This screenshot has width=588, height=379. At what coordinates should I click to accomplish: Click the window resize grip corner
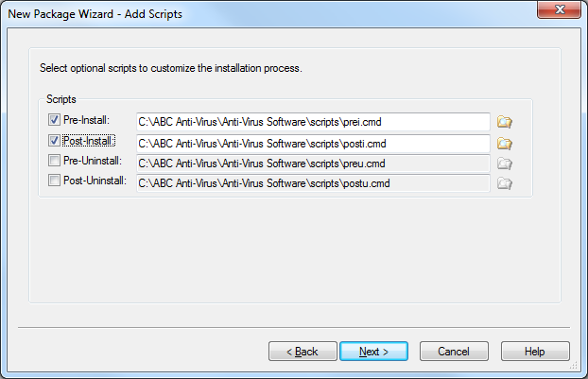point(574,366)
